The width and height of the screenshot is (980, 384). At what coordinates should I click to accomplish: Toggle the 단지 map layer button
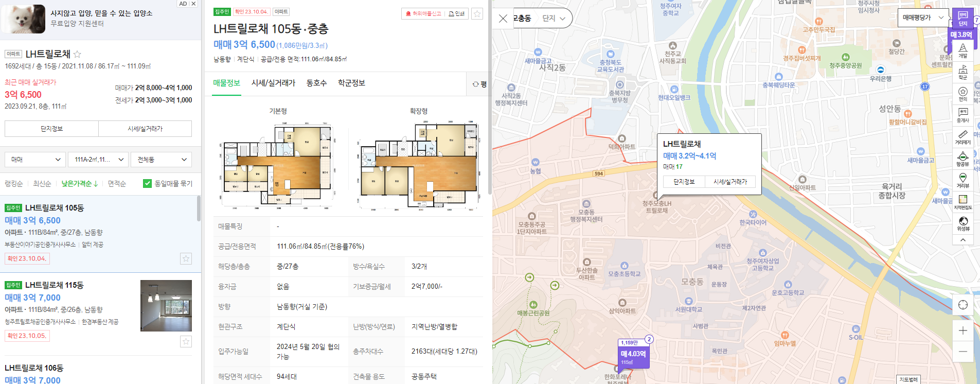click(963, 19)
